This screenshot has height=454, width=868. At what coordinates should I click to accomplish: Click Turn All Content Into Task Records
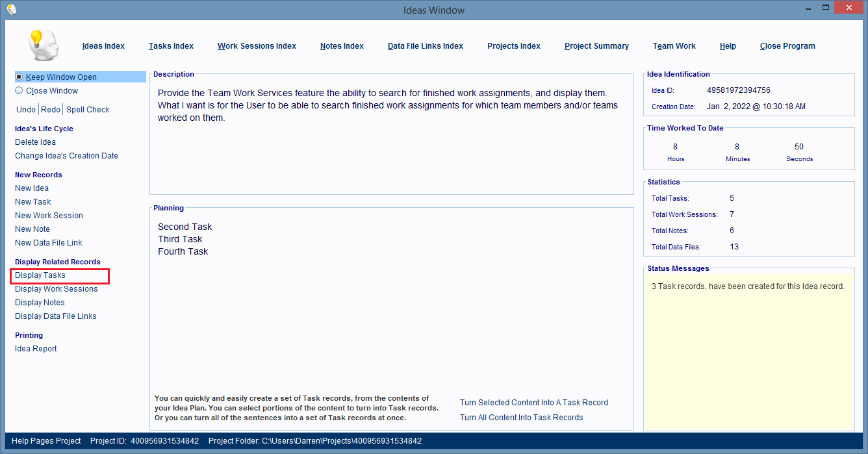coord(521,418)
